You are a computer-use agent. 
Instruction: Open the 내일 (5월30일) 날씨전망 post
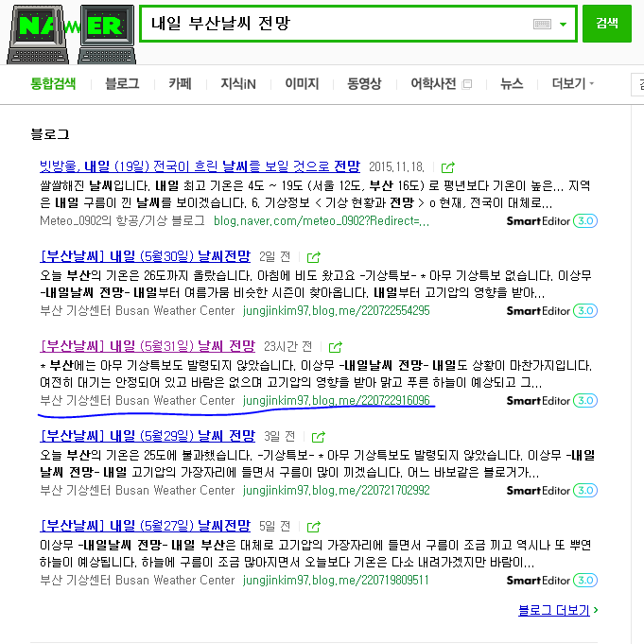(x=145, y=256)
